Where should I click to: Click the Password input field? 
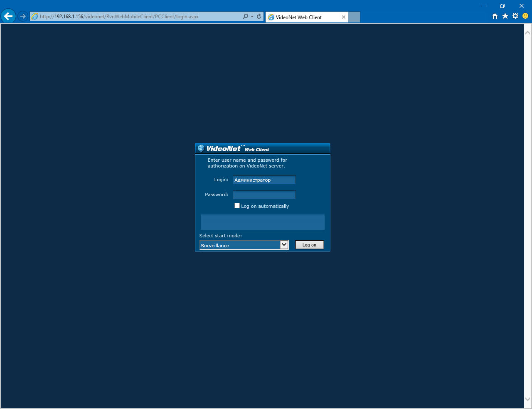(264, 195)
